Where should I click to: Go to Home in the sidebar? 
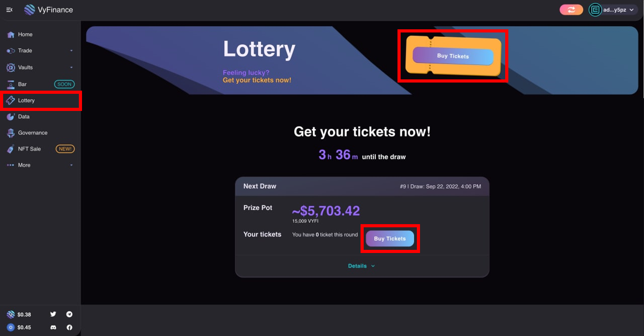(25, 34)
